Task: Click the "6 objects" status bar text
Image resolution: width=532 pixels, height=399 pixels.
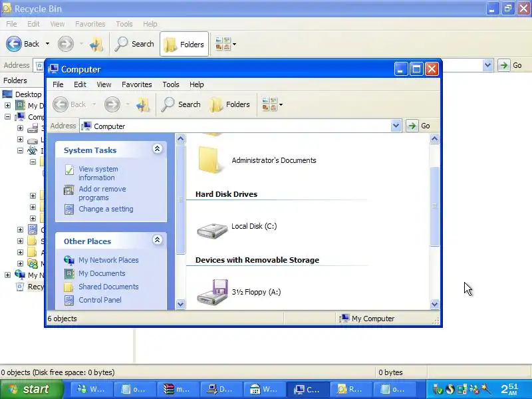Action: click(x=62, y=319)
